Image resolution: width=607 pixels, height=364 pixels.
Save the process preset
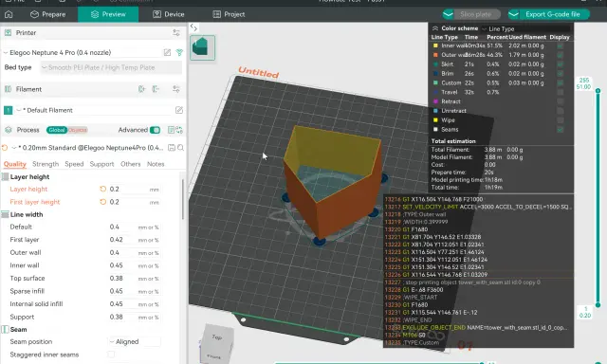(x=172, y=148)
